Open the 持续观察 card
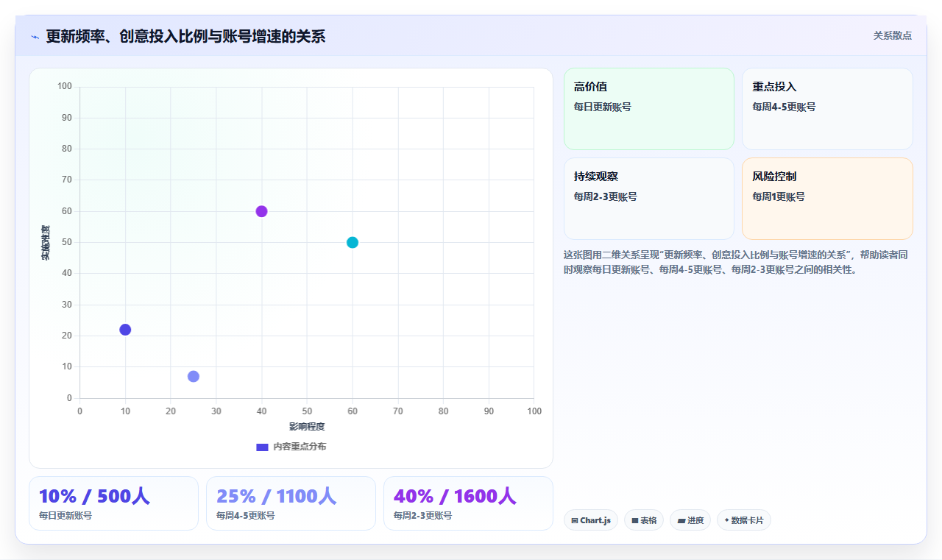The height and width of the screenshot is (560, 942). (x=649, y=199)
